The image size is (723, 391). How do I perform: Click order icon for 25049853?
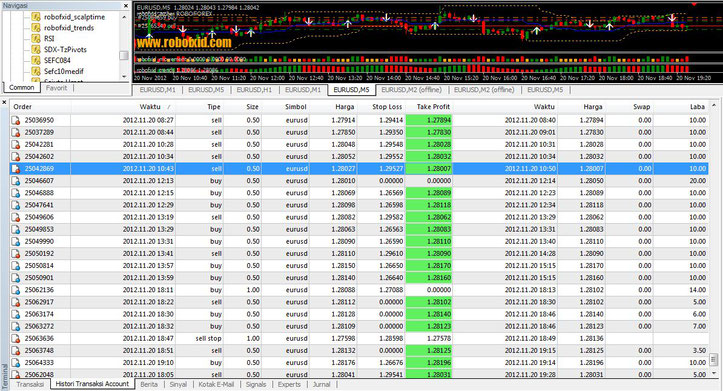coord(16,230)
